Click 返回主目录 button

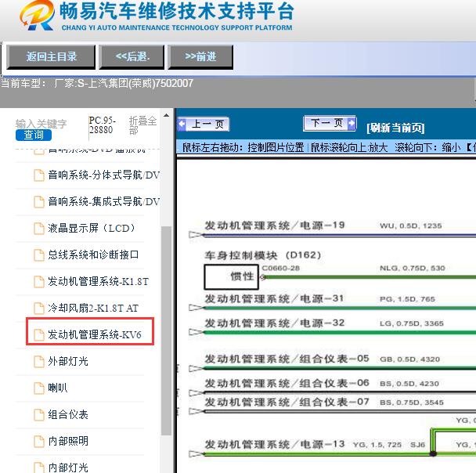(51, 56)
